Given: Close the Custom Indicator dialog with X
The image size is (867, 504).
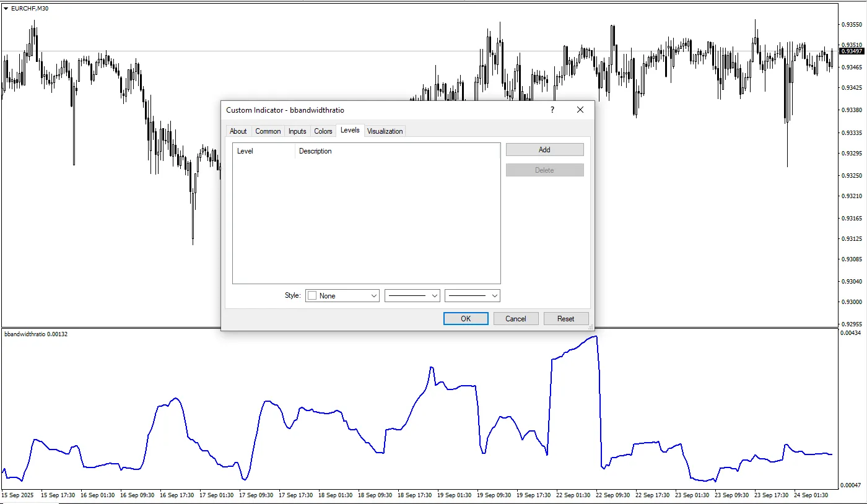Looking at the screenshot, I should click(x=580, y=110).
